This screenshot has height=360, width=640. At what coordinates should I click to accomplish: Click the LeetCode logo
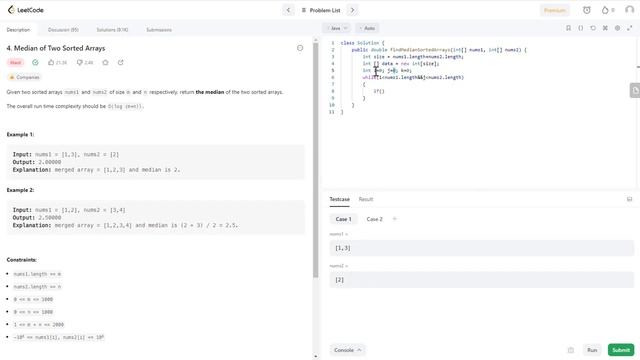(25, 10)
